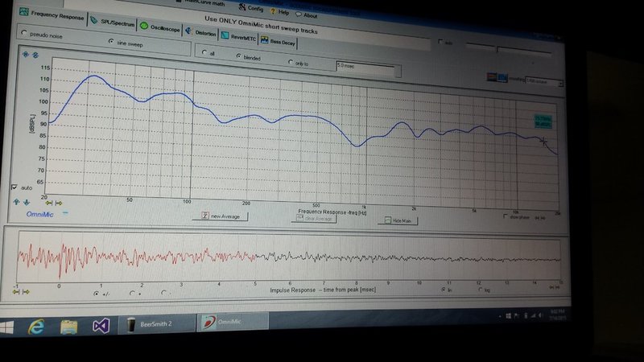This screenshot has width=644, height=362.
Task: Click the multicolor graph icon beside smoothing
Action: tap(491, 76)
